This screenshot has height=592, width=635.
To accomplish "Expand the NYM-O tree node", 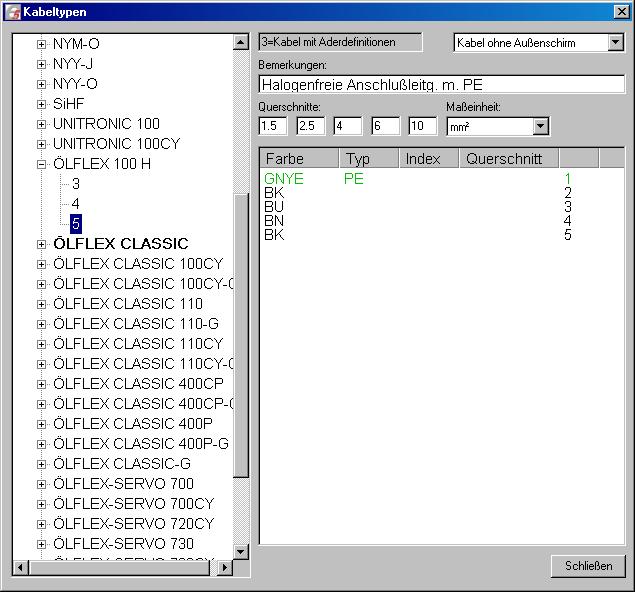I will click(x=41, y=44).
